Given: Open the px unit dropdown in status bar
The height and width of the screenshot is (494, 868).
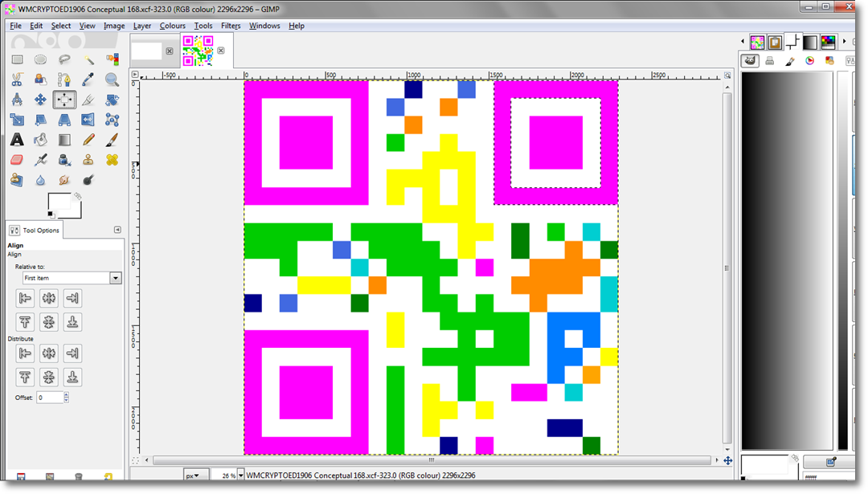Looking at the screenshot, I should (195, 476).
